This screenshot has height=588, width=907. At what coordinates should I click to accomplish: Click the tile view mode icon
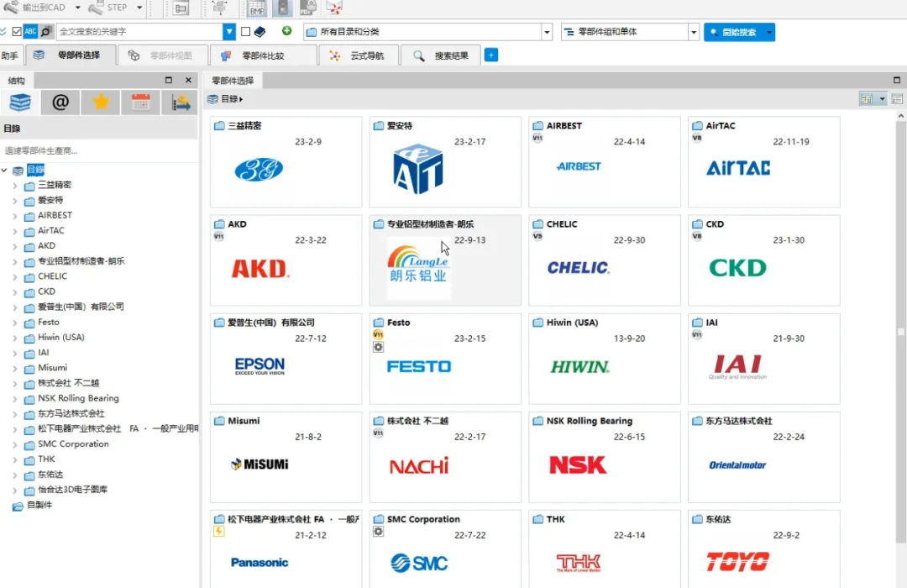pos(867,99)
